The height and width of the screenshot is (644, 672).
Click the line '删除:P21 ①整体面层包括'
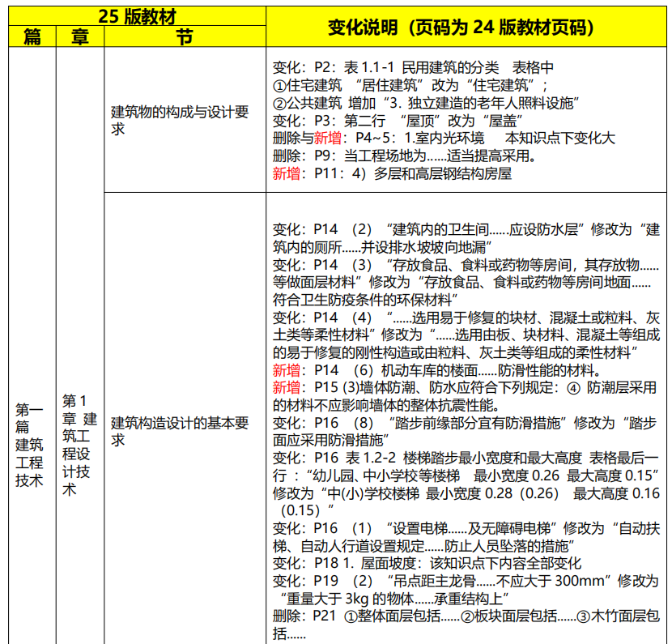[466, 616]
